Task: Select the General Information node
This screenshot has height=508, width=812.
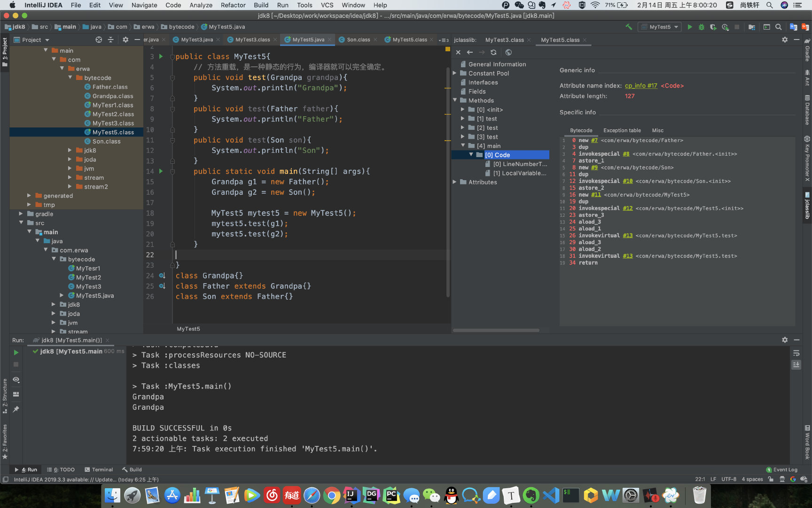Action: pos(497,64)
